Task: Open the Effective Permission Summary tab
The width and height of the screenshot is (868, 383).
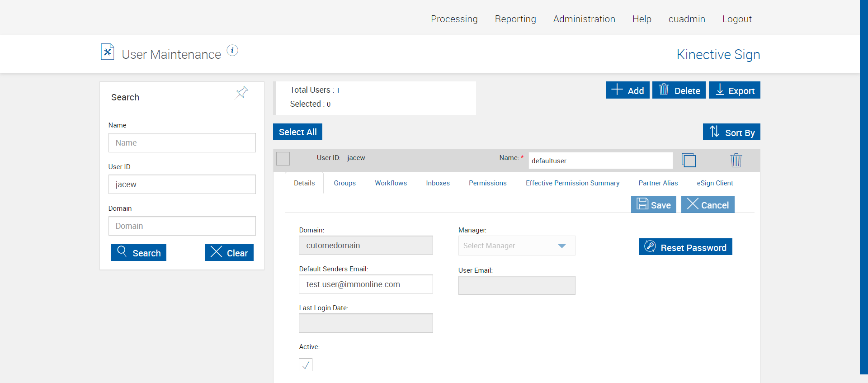Action: pos(572,183)
